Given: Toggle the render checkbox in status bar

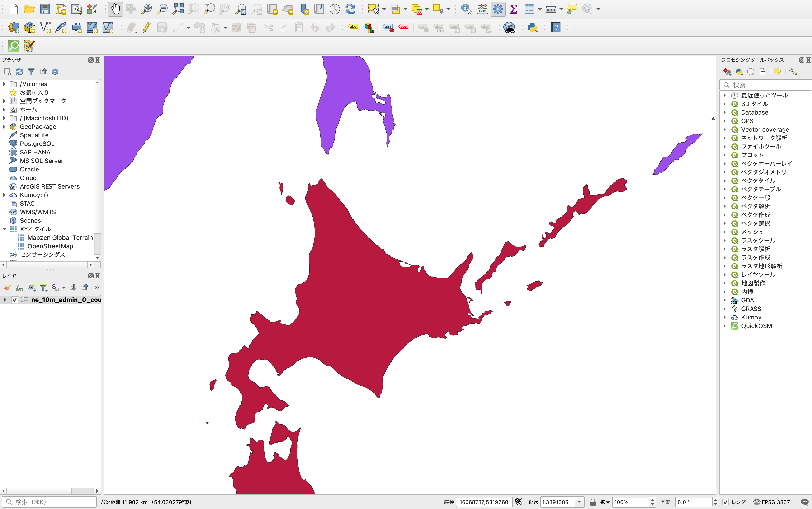Looking at the screenshot, I should pos(726,502).
